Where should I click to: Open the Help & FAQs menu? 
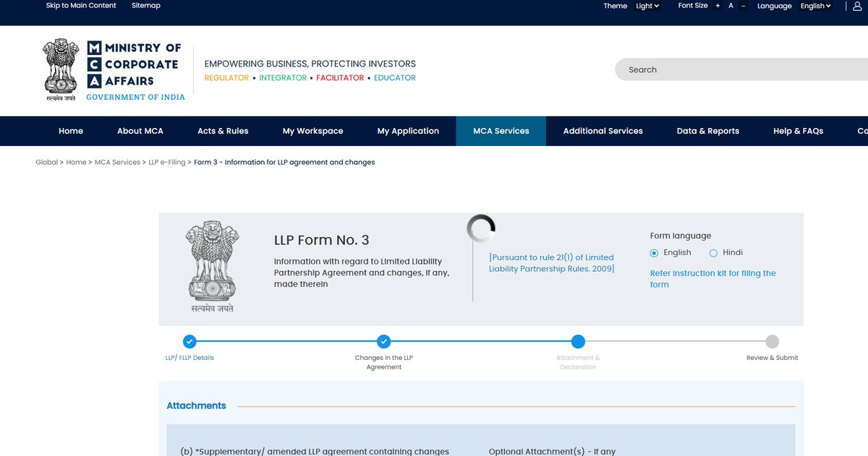(x=799, y=131)
